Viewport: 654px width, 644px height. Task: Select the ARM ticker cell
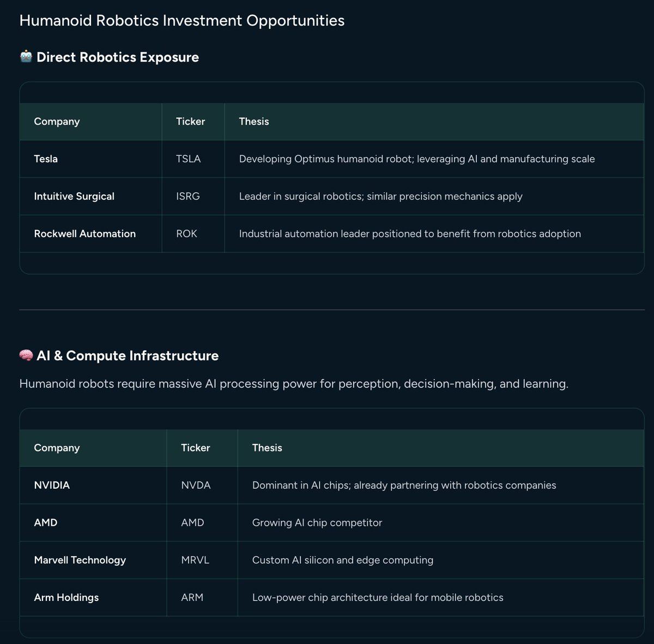coord(192,597)
